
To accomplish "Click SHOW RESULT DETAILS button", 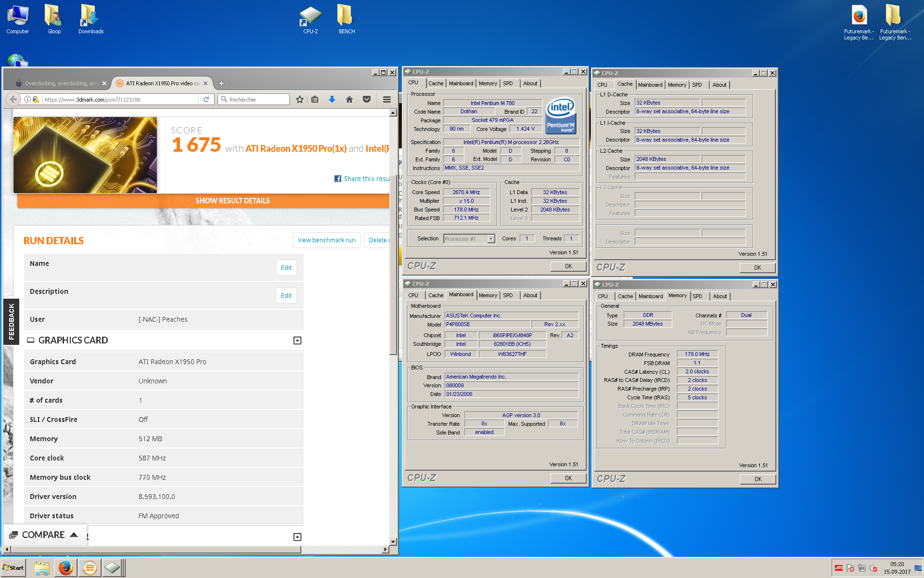I will click(203, 201).
